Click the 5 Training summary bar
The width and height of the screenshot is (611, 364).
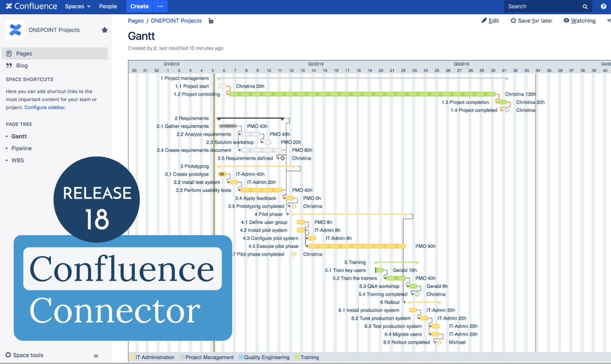(x=396, y=263)
